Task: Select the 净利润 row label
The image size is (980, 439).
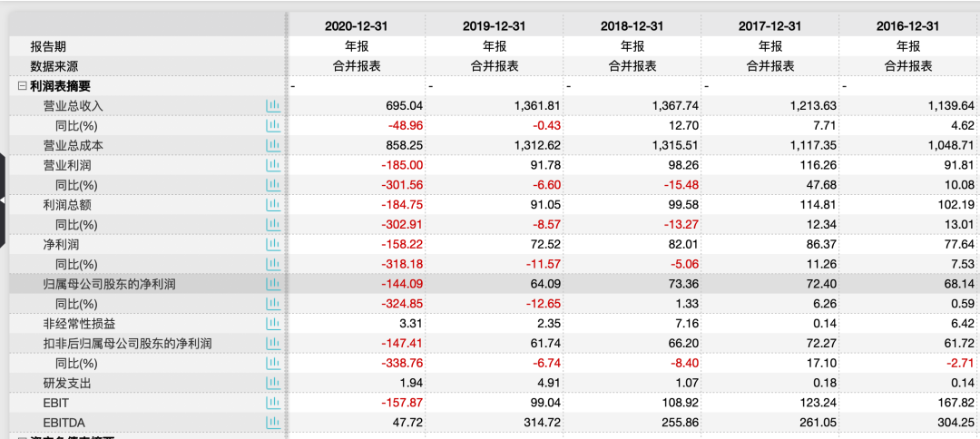Action: pos(62,244)
